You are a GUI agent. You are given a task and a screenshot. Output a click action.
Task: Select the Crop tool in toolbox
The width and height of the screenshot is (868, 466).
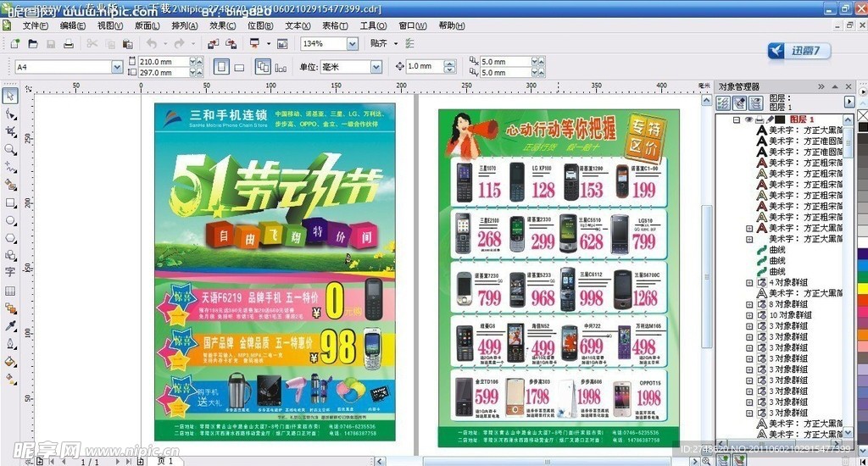click(10, 131)
